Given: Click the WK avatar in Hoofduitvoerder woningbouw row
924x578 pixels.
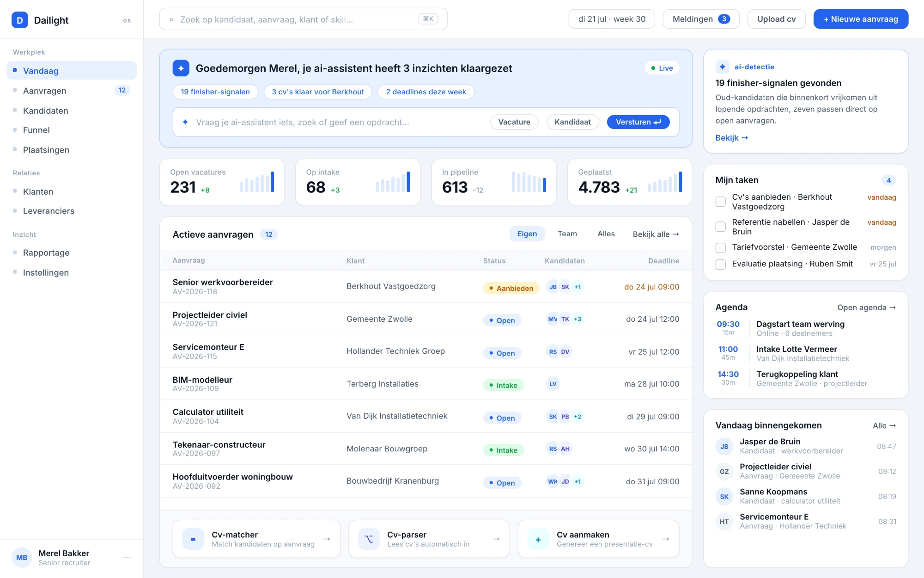Looking at the screenshot, I should [553, 481].
